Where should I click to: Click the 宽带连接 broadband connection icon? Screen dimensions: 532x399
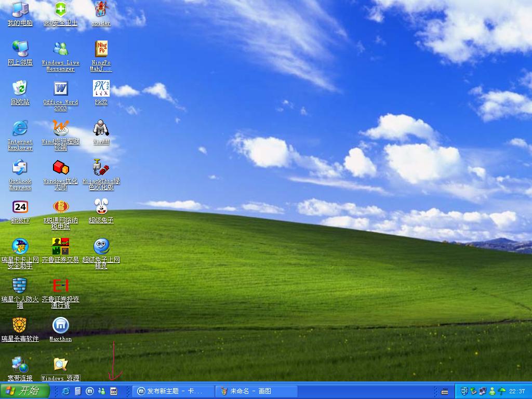[20, 365]
